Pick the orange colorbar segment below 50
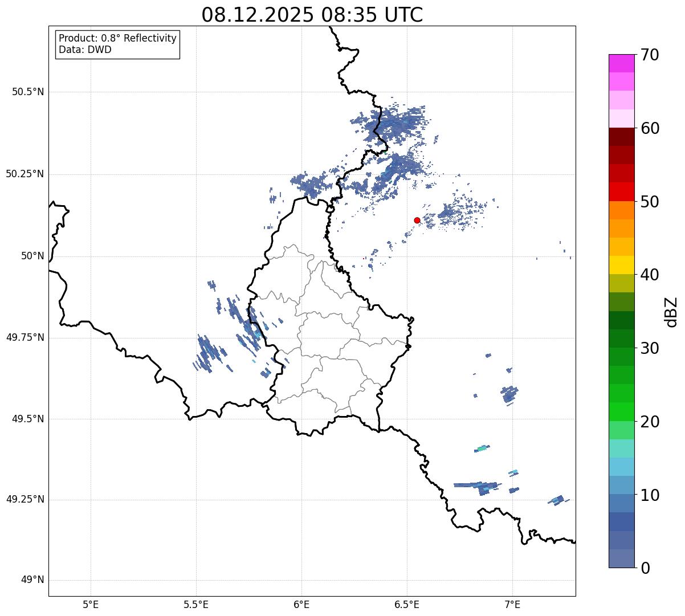 click(x=622, y=210)
